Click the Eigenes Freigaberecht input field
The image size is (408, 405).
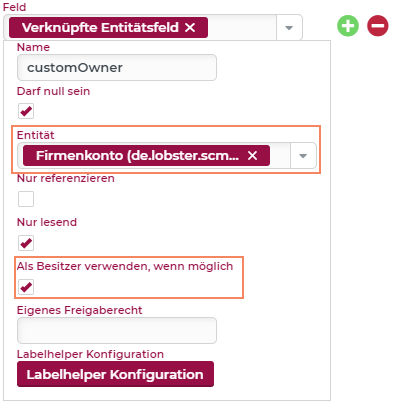[117, 330]
